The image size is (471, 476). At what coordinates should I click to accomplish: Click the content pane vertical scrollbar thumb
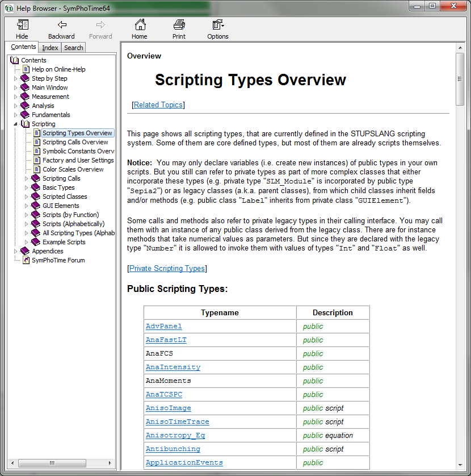pos(460,80)
